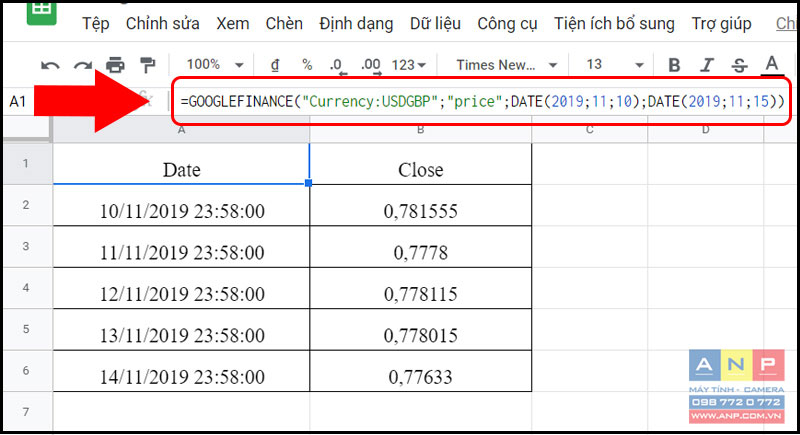Open the Chèn menu
Screen dimensions: 800x435
click(284, 24)
